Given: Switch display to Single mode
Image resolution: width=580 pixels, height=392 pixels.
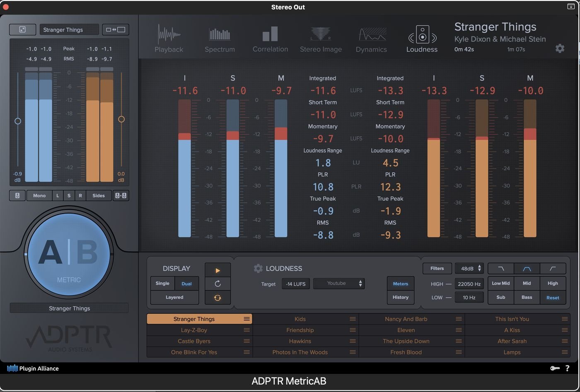Looking at the screenshot, I should [x=162, y=284].
